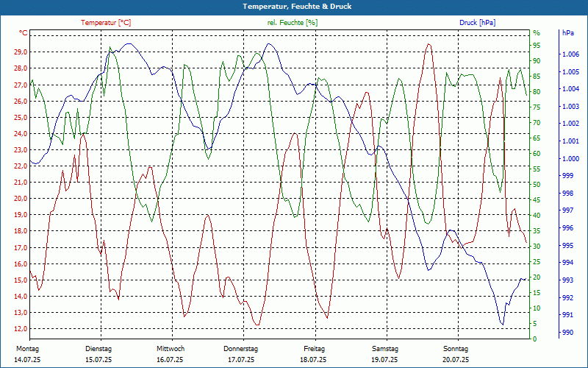The width and height of the screenshot is (588, 368).
Task: Click temperature axis value "21,0"
Action: coord(21,182)
